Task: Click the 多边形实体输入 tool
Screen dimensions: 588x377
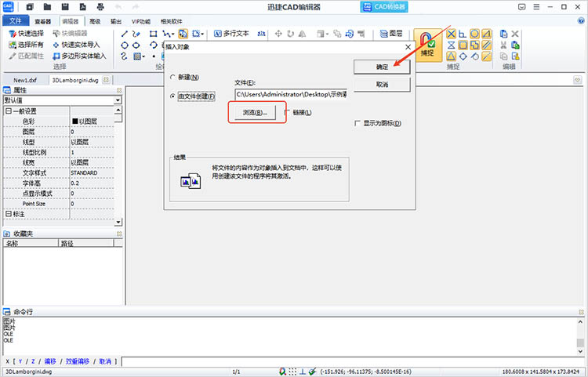Action: coord(79,56)
